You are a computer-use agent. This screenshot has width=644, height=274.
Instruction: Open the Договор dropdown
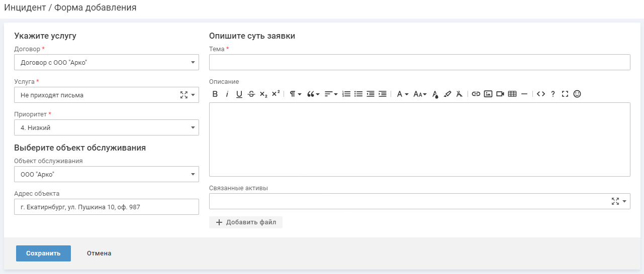click(x=107, y=62)
